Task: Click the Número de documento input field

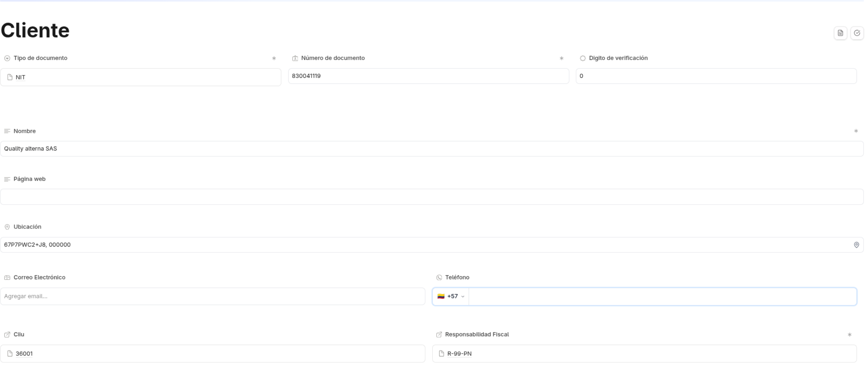Action: 428,76
